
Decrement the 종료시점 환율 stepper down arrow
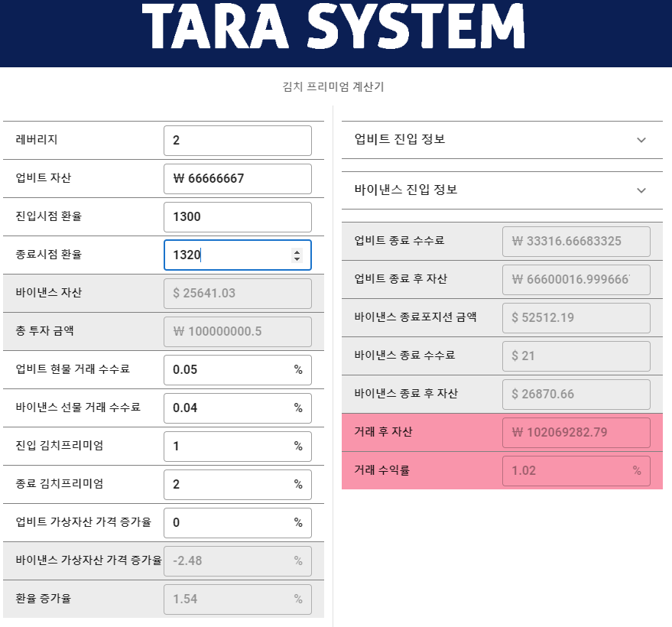click(297, 258)
